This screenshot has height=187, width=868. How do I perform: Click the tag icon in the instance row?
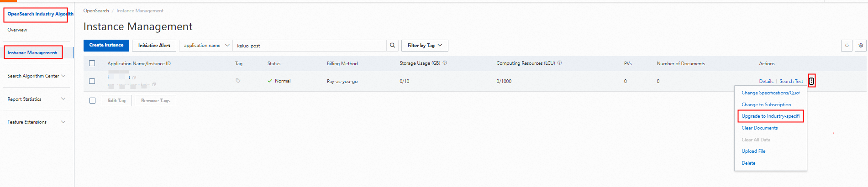click(x=238, y=81)
